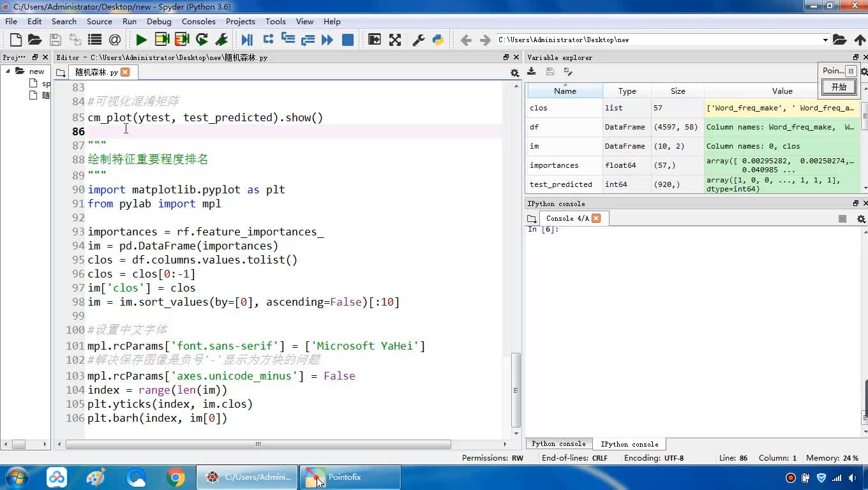Screen dimensions: 868x490
Task: Click the blue Stop debugging square
Action: [x=348, y=40]
